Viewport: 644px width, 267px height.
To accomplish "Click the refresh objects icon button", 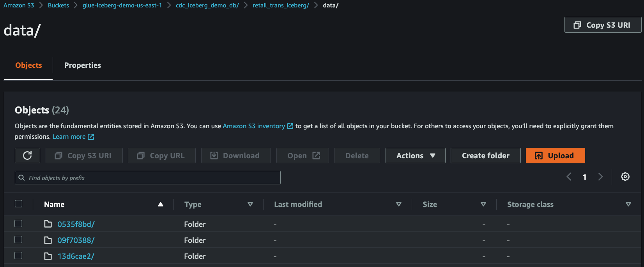I will coord(27,156).
